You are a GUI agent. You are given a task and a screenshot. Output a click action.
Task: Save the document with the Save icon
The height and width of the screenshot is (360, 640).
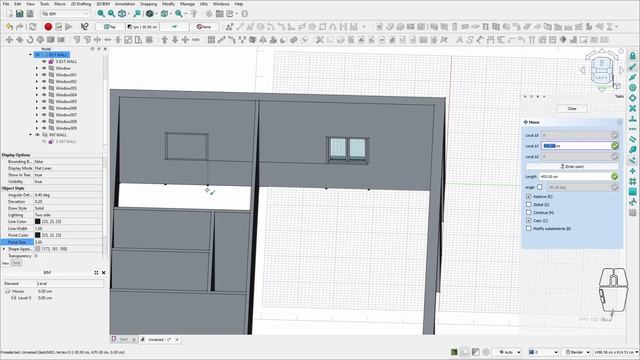pos(20,13)
